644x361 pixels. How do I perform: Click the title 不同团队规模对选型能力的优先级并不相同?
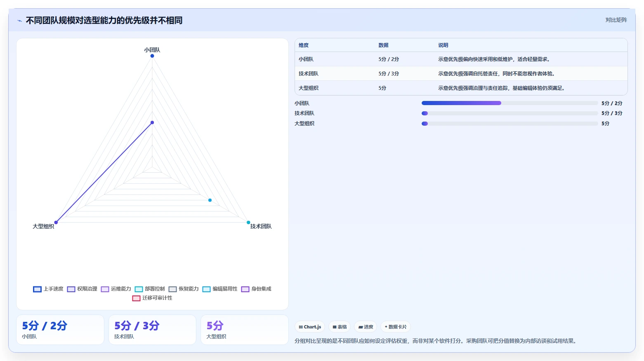pyautogui.click(x=104, y=21)
